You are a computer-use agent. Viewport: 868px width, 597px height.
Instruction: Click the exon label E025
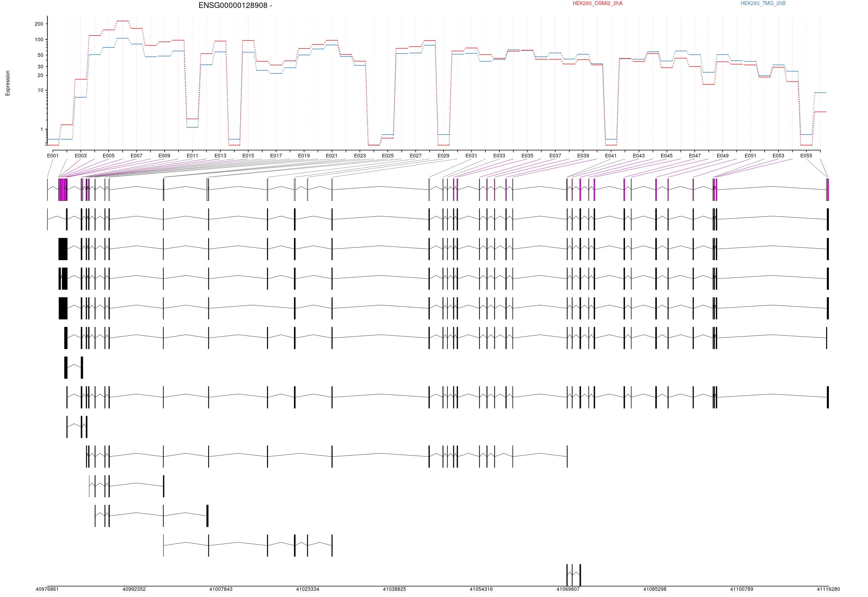pyautogui.click(x=388, y=156)
